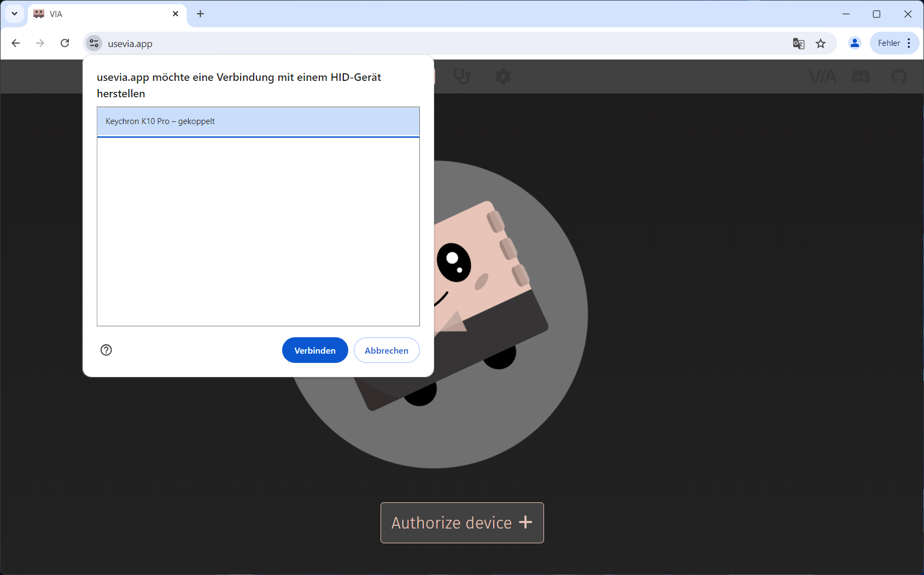Click the Authorize device button
The height and width of the screenshot is (575, 924).
click(462, 523)
